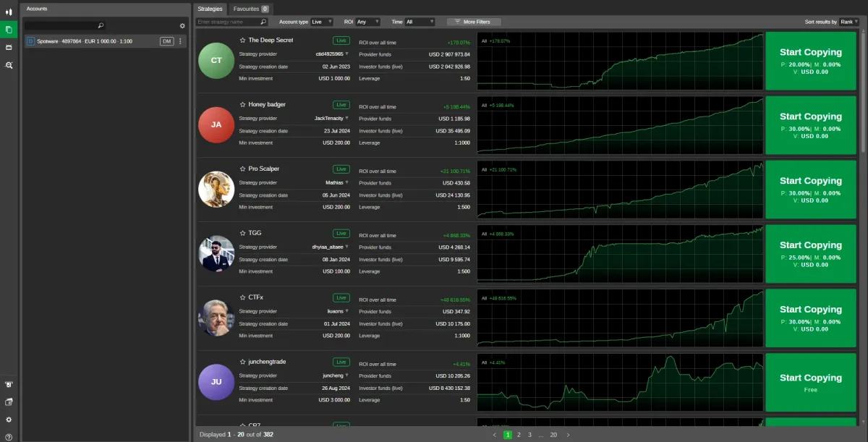Open the Analyze magnifier icon in sidebar
The height and width of the screenshot is (442, 868).
(x=9, y=65)
